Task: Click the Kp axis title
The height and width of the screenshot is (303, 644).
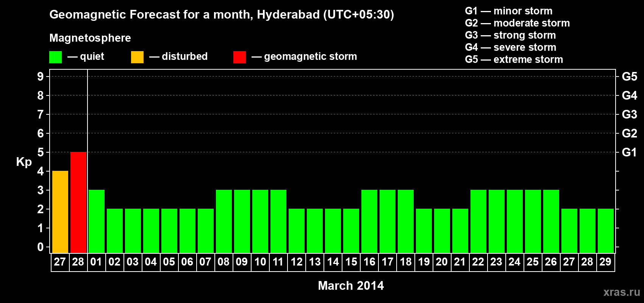Action: point(24,162)
